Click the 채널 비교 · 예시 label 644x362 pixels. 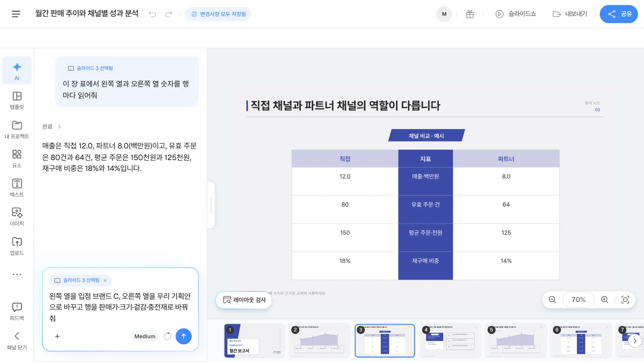tap(426, 136)
